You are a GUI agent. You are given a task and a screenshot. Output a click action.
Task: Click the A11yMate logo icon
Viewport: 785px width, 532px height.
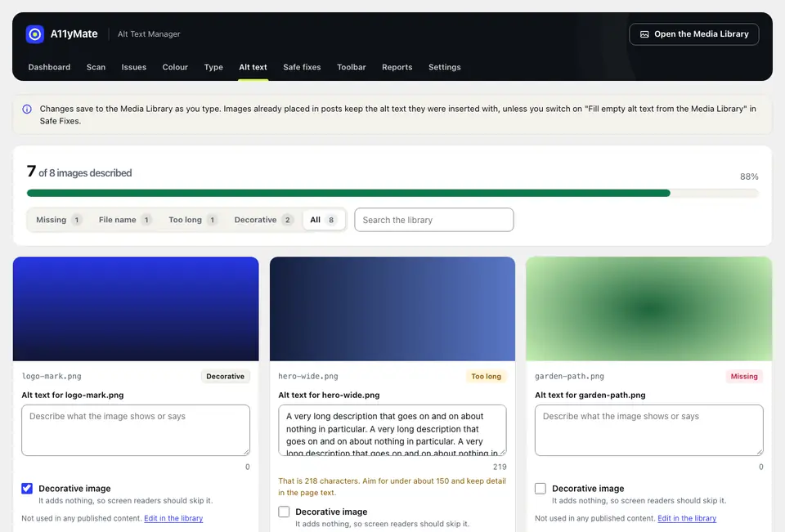click(35, 34)
